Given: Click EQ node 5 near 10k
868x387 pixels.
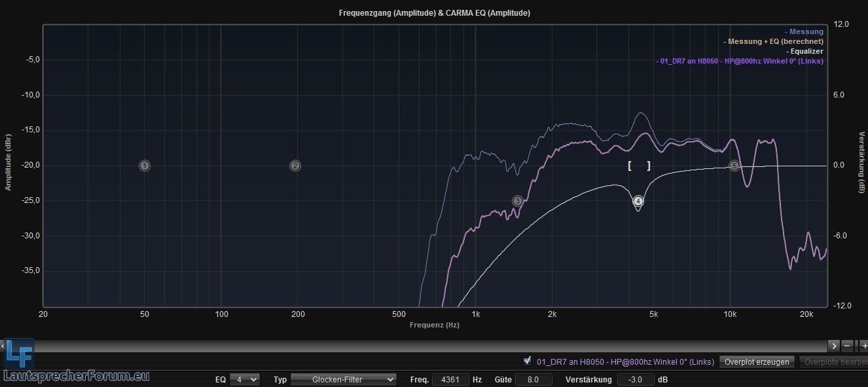Looking at the screenshot, I should click(x=734, y=166).
